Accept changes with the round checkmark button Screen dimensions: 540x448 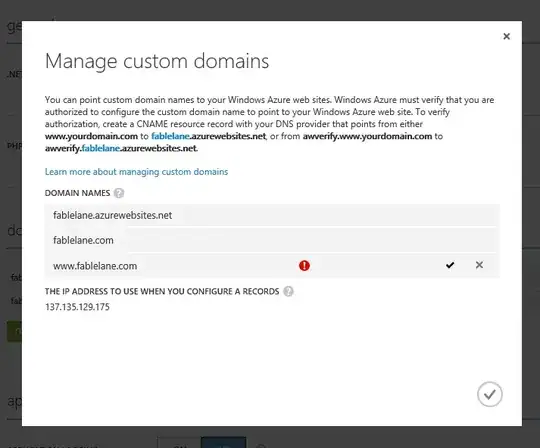(x=489, y=394)
